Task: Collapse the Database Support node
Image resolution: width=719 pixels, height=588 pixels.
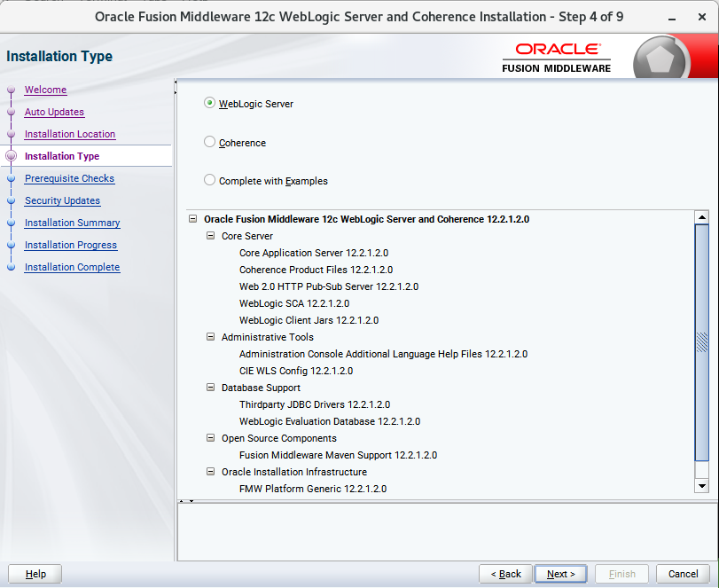Action: pos(211,388)
